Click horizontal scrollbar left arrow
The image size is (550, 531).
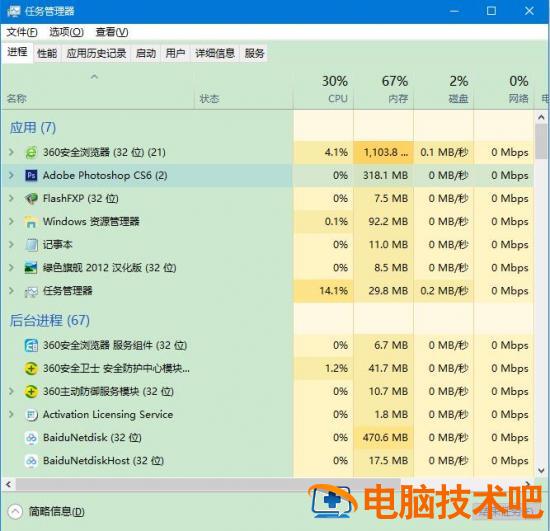click(x=8, y=485)
